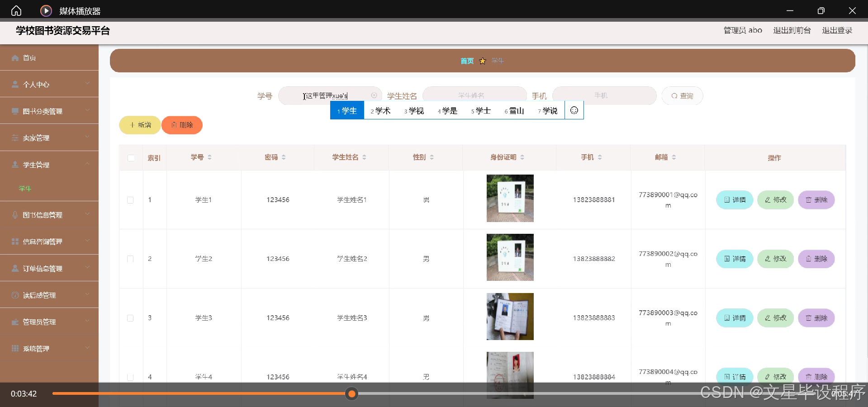868x407 pixels.
Task: Click 首页 house icon in sidebar
Action: tap(15, 58)
